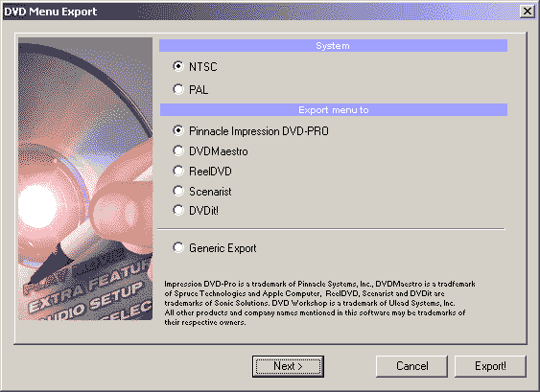The height and width of the screenshot is (392, 540).
Task: Click the NTSC label text
Action: click(203, 67)
